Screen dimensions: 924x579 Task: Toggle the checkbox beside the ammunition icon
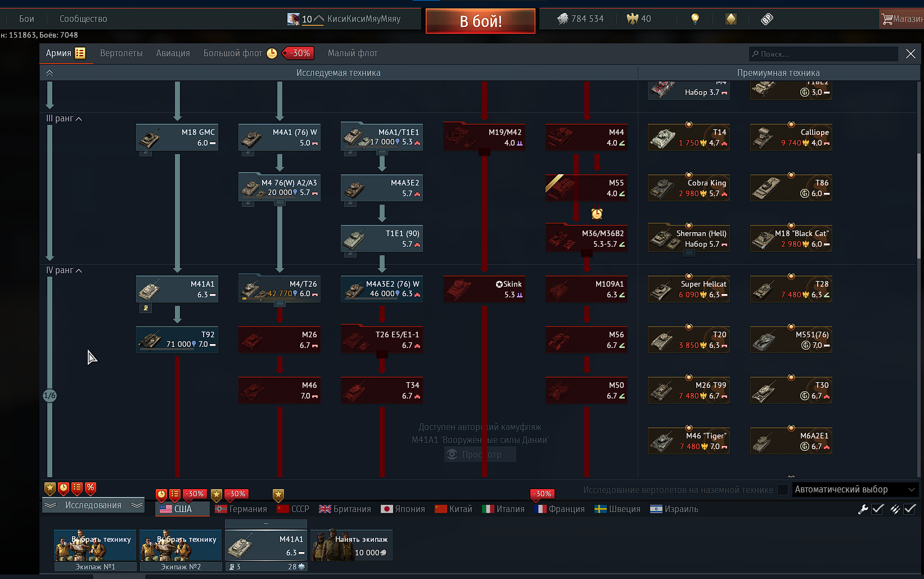point(910,509)
